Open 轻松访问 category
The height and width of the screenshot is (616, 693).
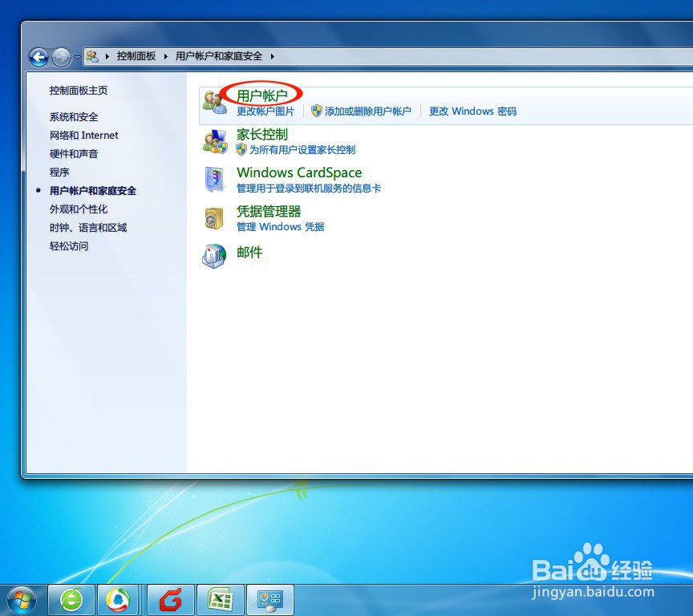pyautogui.click(x=69, y=246)
